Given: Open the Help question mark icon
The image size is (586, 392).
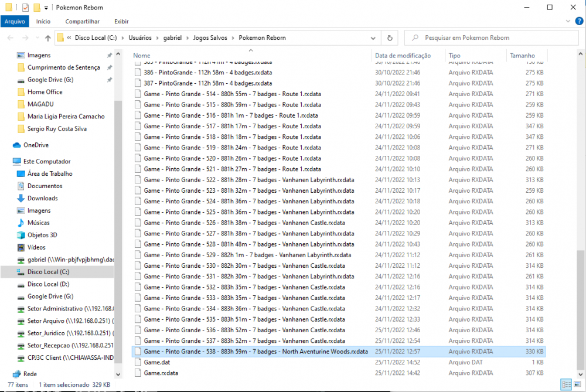Looking at the screenshot, I should [579, 22].
